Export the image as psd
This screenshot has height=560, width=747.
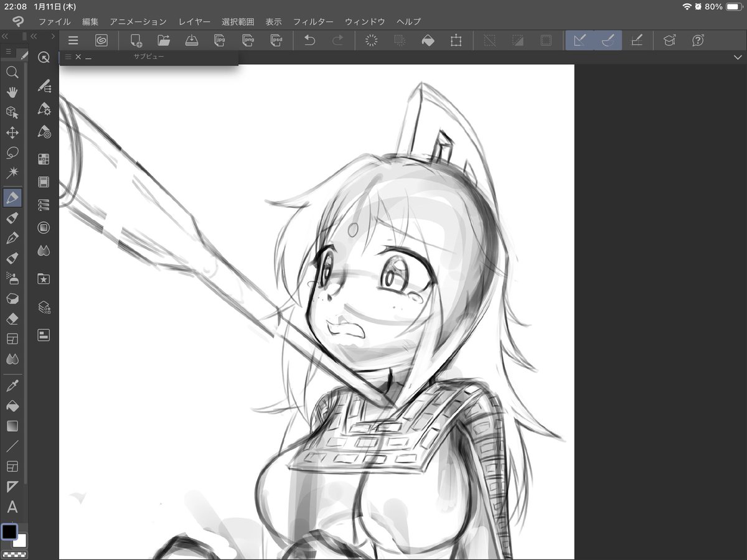[276, 41]
